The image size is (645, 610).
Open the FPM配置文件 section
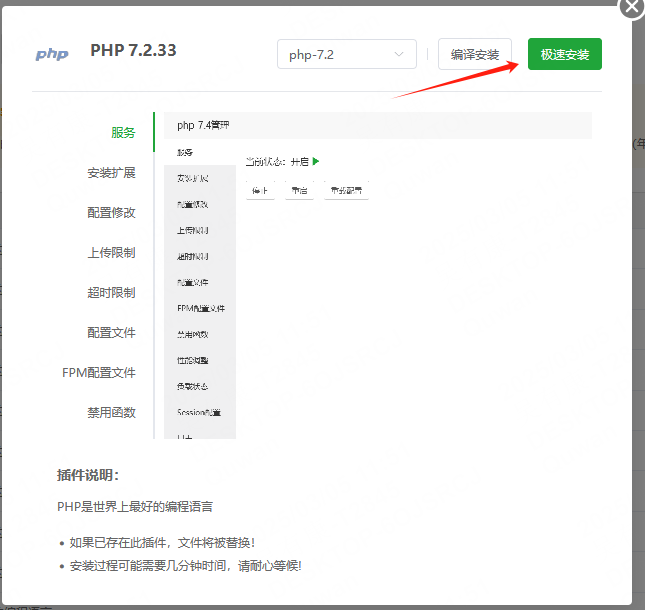(99, 373)
